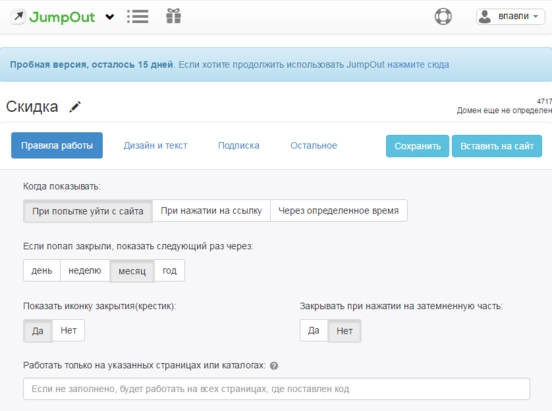Focus the pages or catalogs input field

277,389
